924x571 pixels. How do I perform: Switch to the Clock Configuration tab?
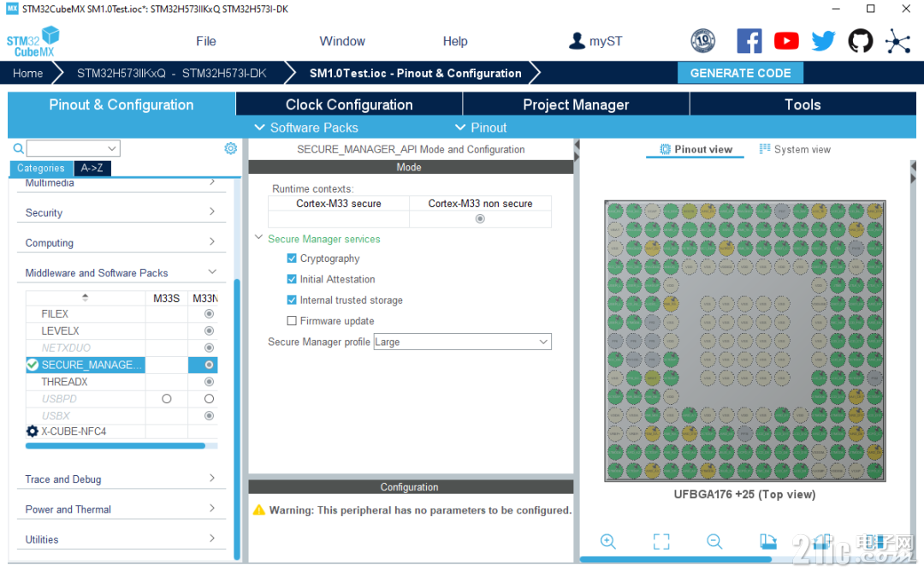(x=349, y=104)
